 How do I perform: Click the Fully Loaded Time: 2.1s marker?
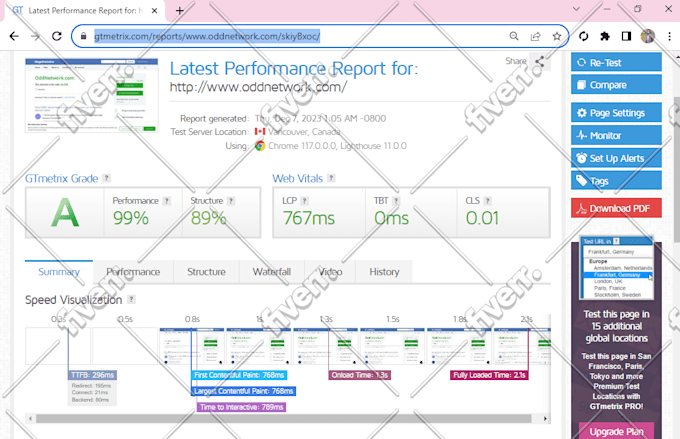(489, 375)
